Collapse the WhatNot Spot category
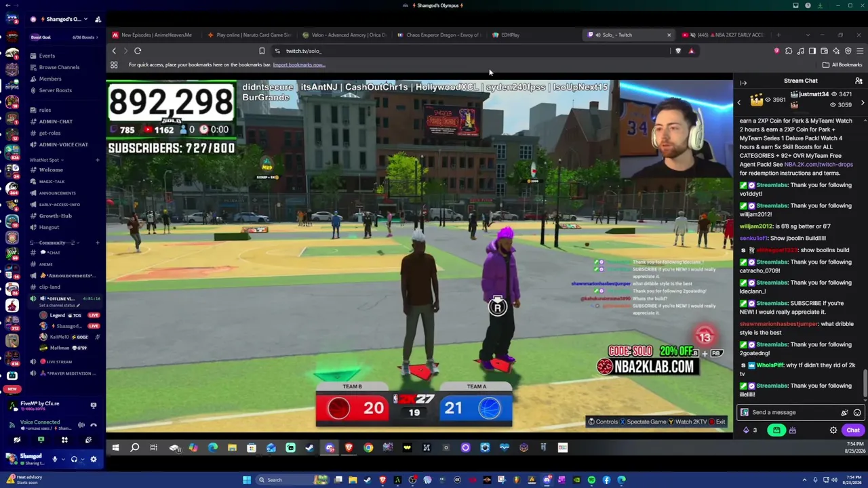 (x=45, y=160)
